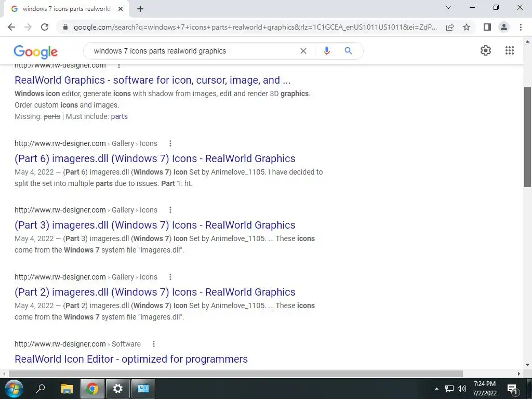Click the address bar URL
The height and width of the screenshot is (399, 532).
(x=255, y=27)
